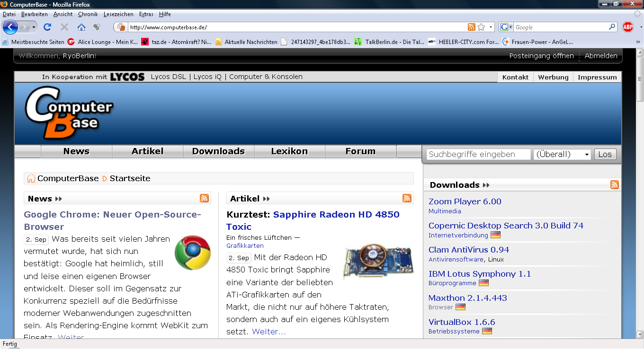Click the RSS feed icon in address bar

pos(471,27)
